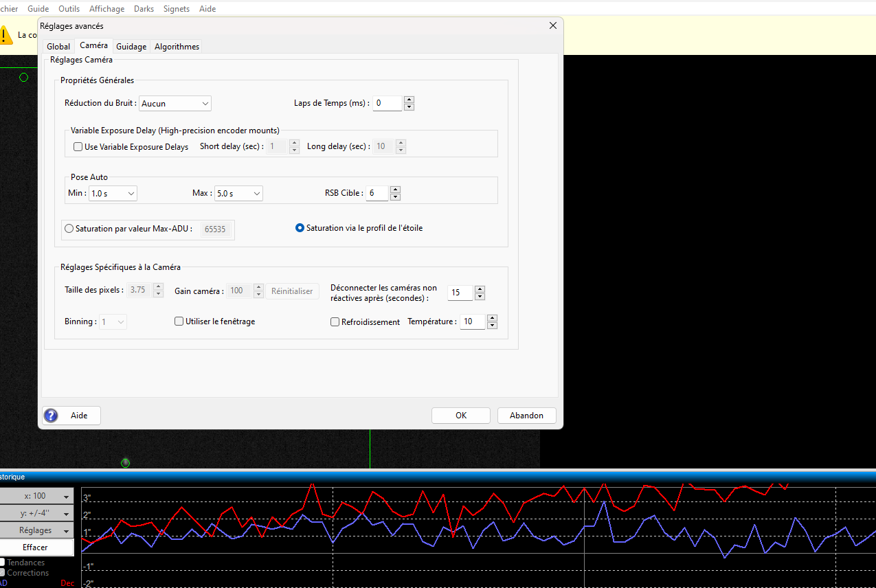Viewport: 876px width, 588px height.
Task: Increase Laps de Temps value with up arrow
Action: (409, 100)
